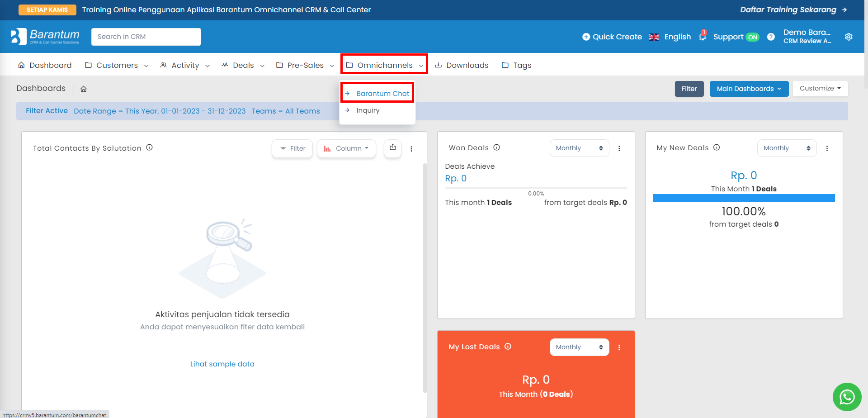Click the Lihat sample data link
The width and height of the screenshot is (868, 418).
coord(222,364)
